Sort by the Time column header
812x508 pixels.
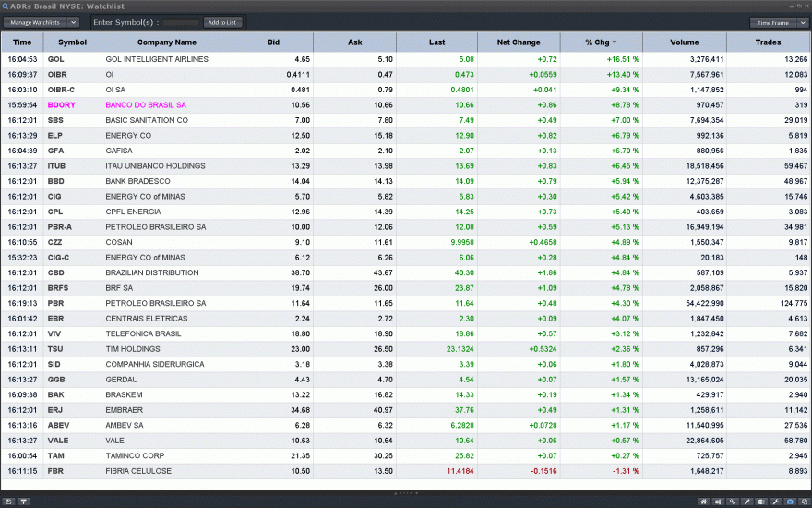[x=22, y=42]
